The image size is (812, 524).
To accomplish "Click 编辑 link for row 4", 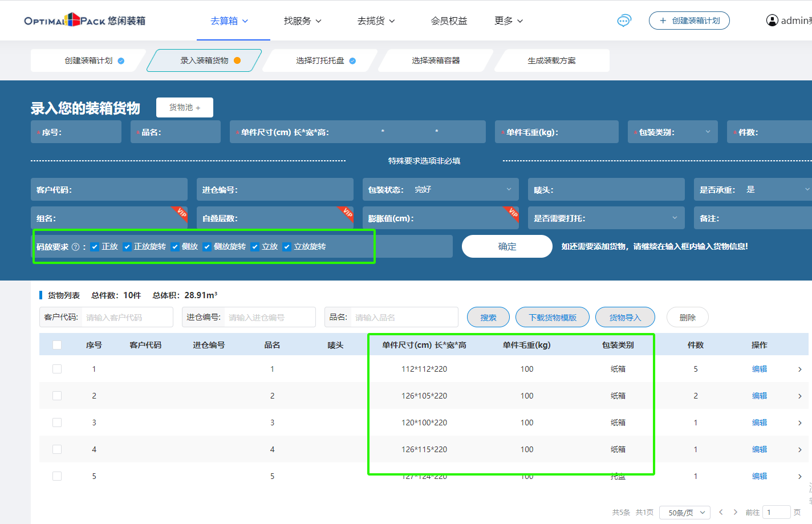I will [x=760, y=449].
